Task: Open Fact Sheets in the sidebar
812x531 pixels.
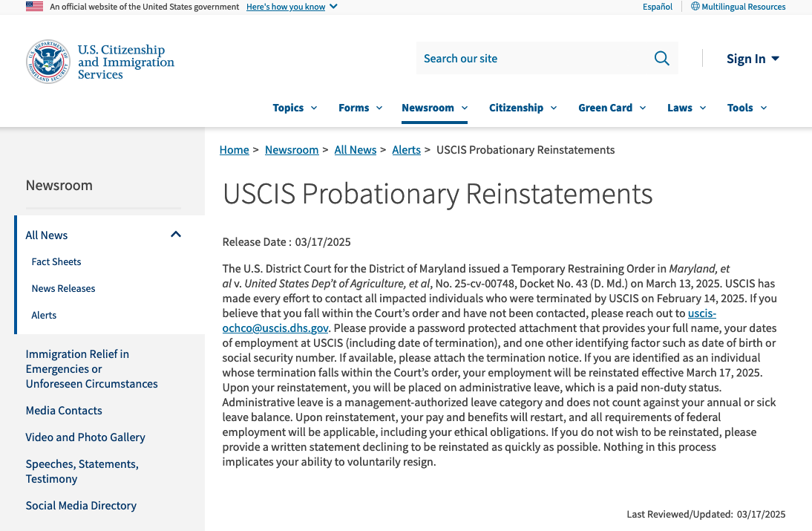Action: pyautogui.click(x=56, y=261)
